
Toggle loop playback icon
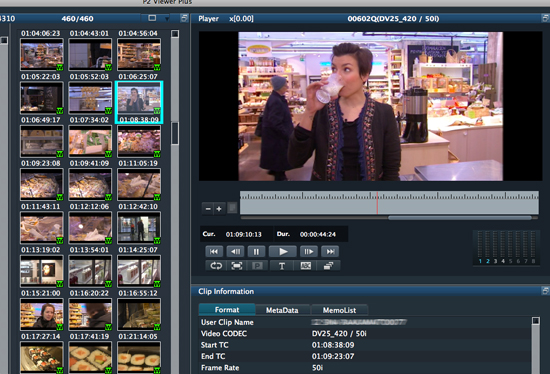216,266
